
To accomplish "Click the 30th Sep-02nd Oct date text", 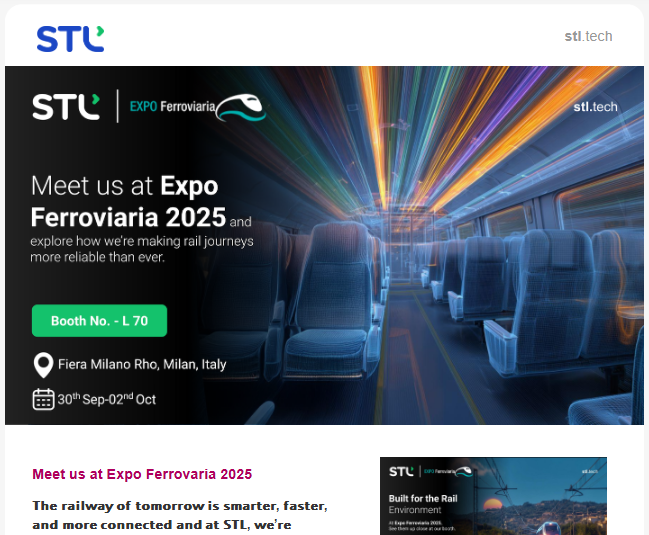I will (107, 399).
